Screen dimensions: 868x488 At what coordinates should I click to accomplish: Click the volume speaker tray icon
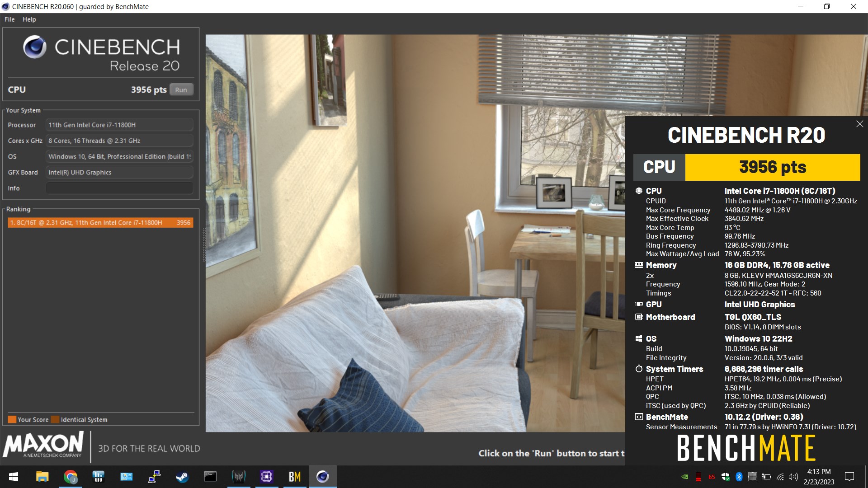tap(793, 477)
